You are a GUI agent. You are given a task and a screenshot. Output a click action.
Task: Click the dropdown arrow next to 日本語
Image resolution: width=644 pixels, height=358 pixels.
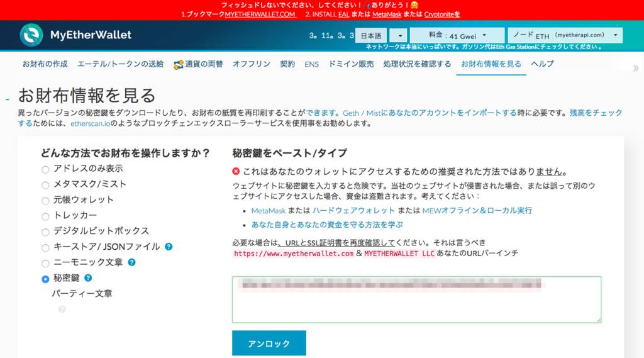pyautogui.click(x=398, y=36)
